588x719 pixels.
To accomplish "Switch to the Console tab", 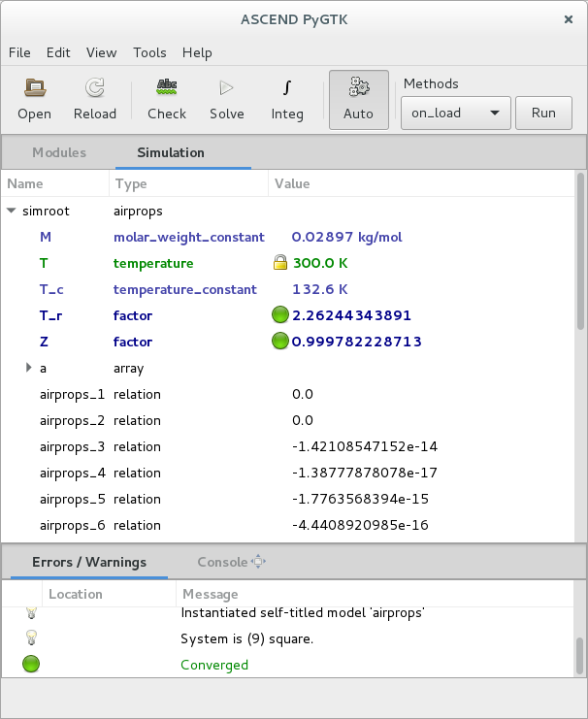I will point(222,562).
